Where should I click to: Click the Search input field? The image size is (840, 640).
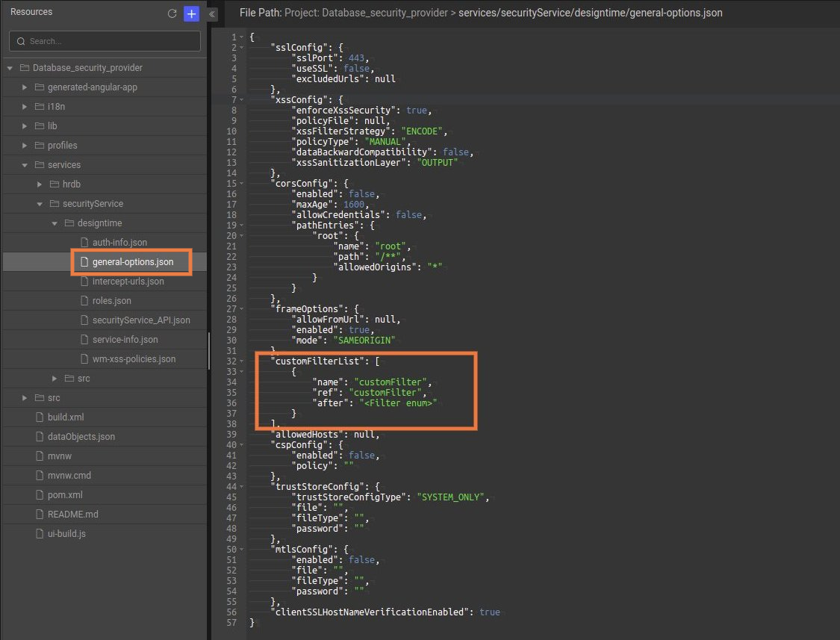[105, 40]
